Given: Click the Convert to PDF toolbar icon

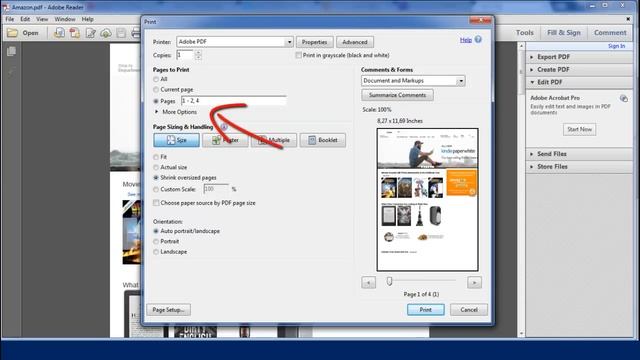Looking at the screenshot, I should pyautogui.click(x=60, y=33).
